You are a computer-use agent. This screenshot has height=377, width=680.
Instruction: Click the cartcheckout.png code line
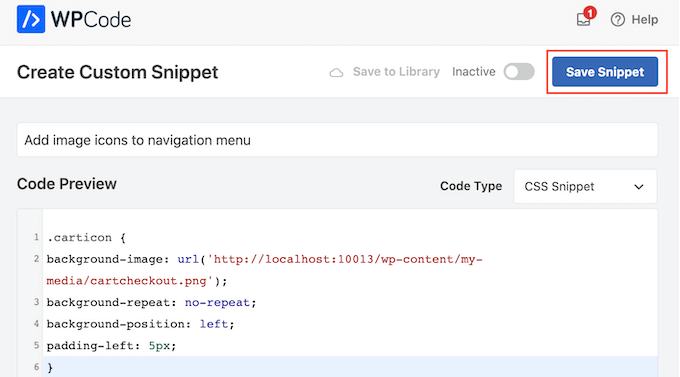pyautogui.click(x=137, y=281)
